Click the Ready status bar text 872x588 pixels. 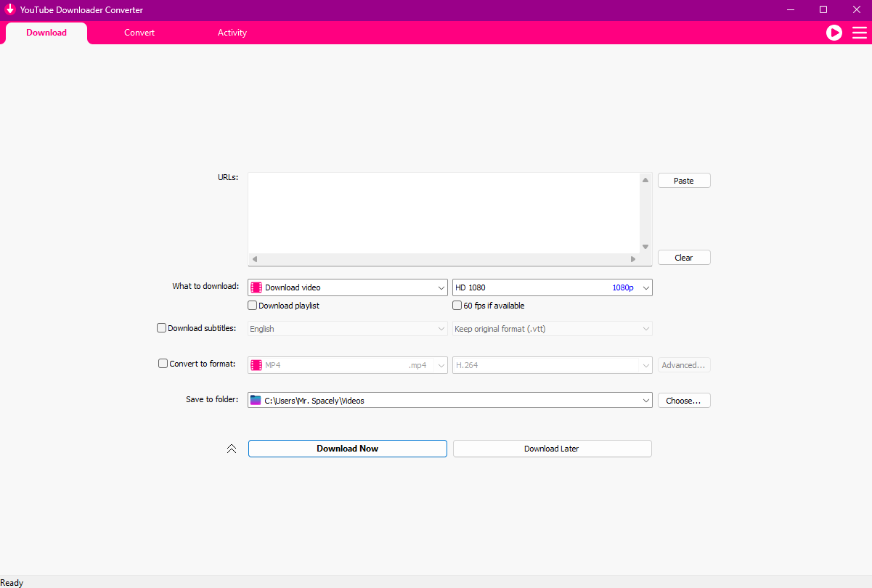click(12, 583)
